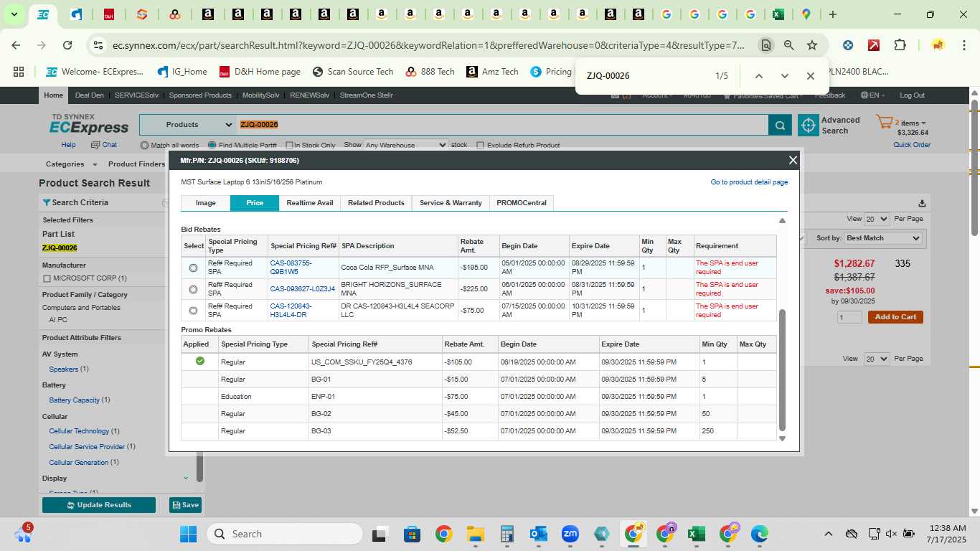The image size is (980, 551).
Task: Click the product keyword search field
Action: [x=502, y=125]
